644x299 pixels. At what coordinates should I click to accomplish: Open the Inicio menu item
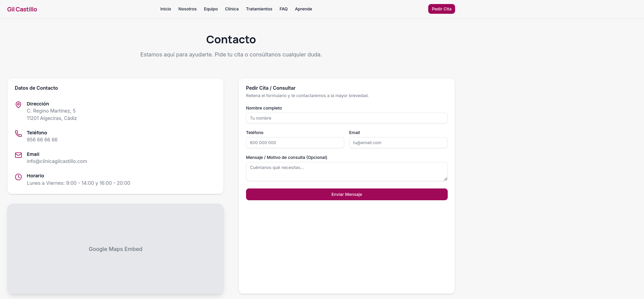tap(166, 9)
